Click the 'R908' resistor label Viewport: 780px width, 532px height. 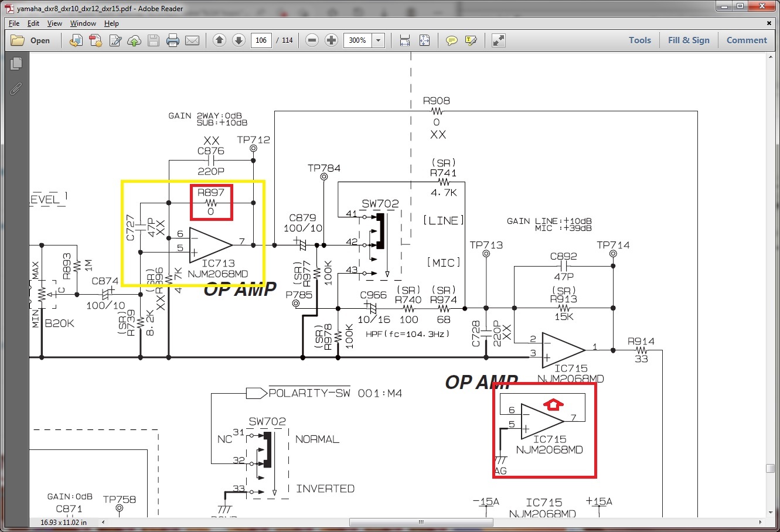click(437, 101)
